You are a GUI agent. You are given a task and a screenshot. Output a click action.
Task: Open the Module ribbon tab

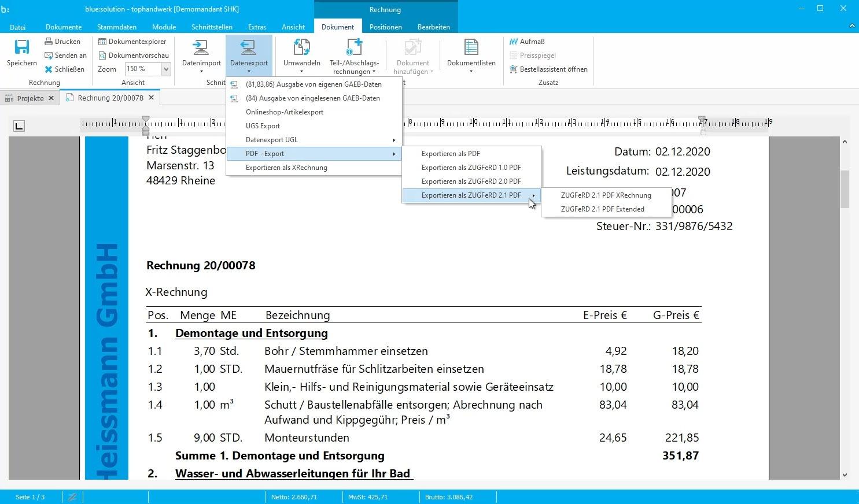164,27
